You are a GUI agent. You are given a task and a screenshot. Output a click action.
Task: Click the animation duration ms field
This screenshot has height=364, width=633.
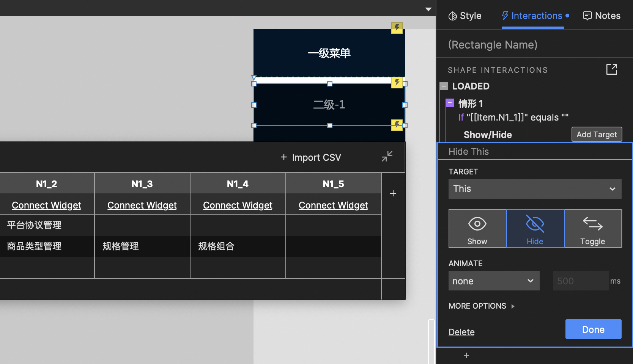point(580,281)
